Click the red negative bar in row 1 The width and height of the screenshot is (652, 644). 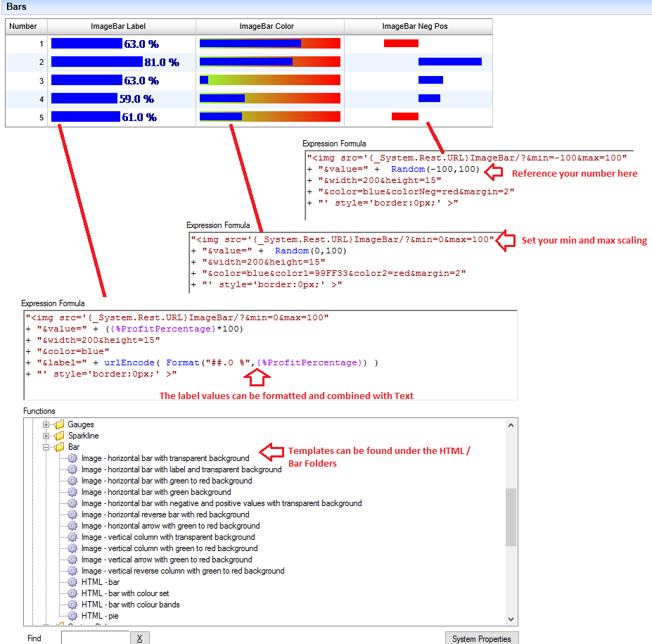point(401,43)
